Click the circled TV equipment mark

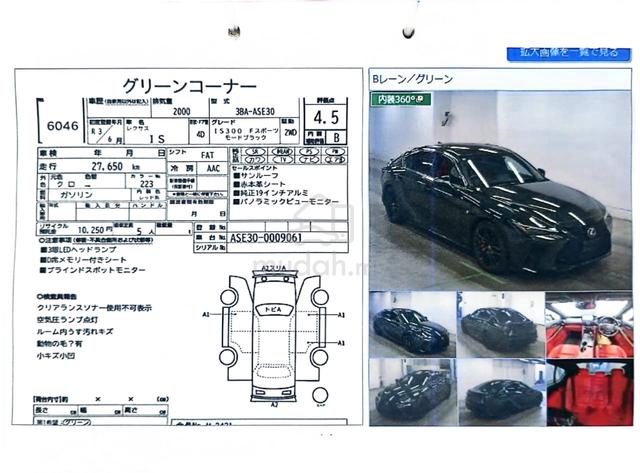pos(283,159)
